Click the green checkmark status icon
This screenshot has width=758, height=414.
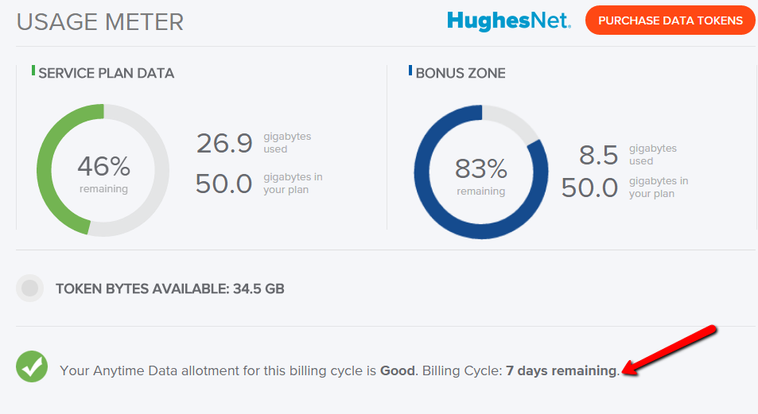[32, 367]
